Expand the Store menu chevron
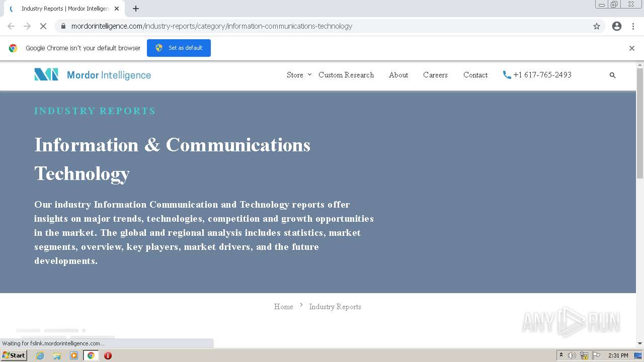This screenshot has height=362, width=644. pyautogui.click(x=309, y=74)
